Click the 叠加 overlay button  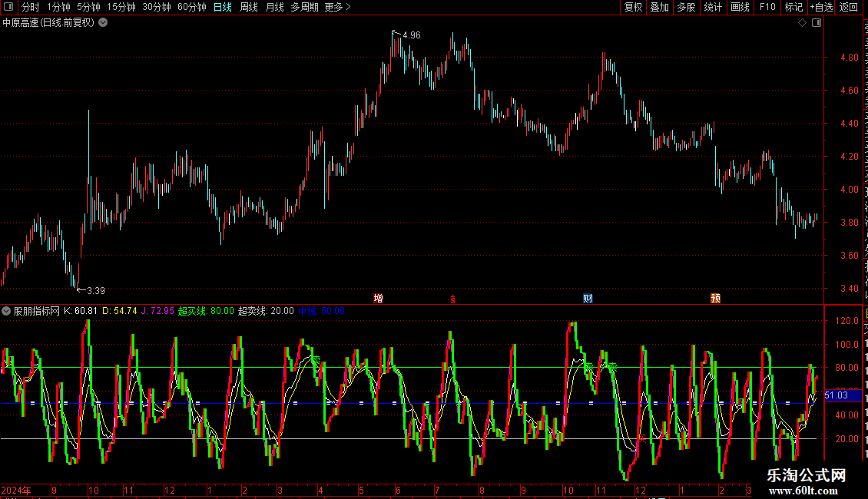(659, 7)
